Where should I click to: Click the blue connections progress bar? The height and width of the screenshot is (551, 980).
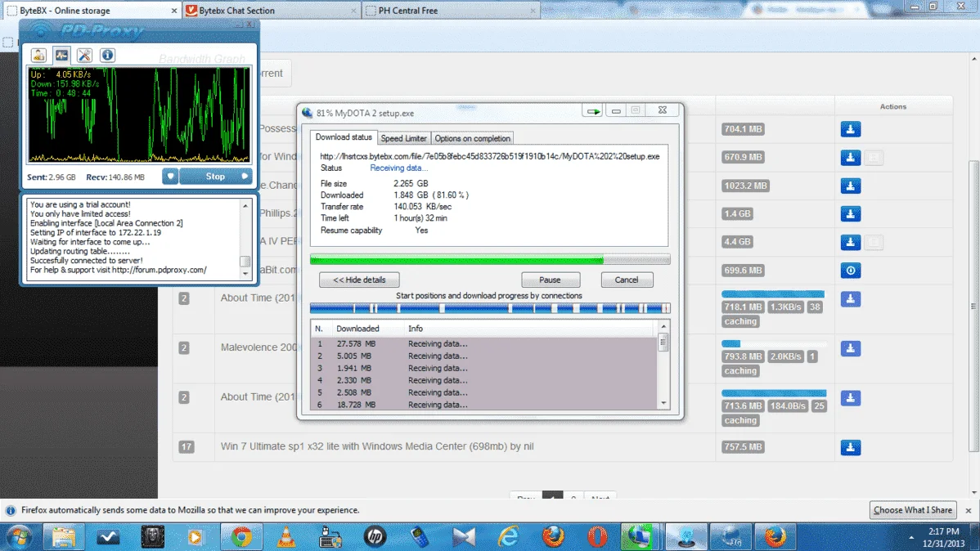pyautogui.click(x=490, y=308)
